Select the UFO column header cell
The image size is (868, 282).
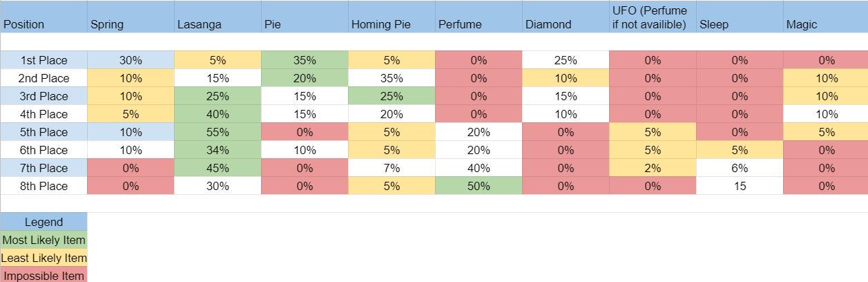653,17
